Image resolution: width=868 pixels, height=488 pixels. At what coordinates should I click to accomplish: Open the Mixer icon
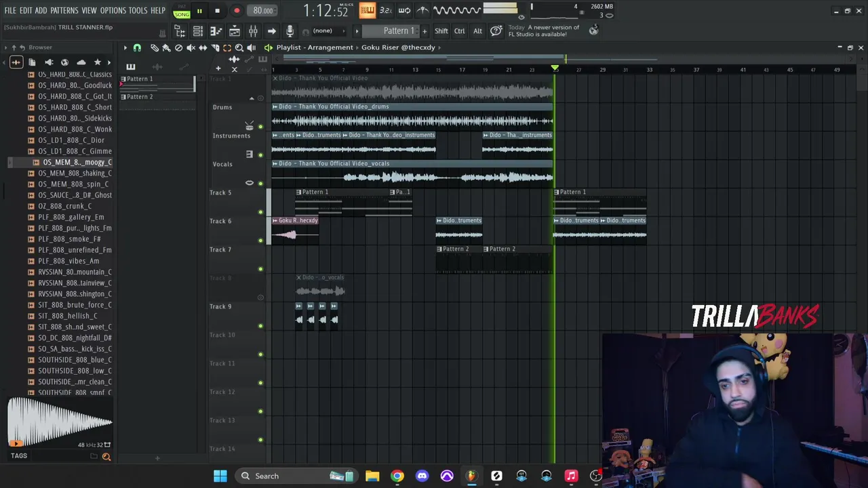(253, 31)
